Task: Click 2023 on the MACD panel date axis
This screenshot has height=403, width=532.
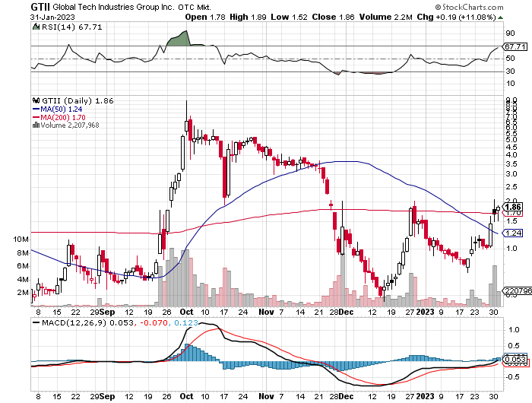Action: [x=425, y=397]
